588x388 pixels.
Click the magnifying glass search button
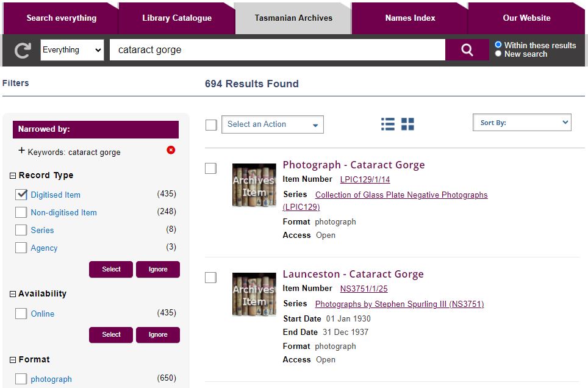click(x=467, y=50)
